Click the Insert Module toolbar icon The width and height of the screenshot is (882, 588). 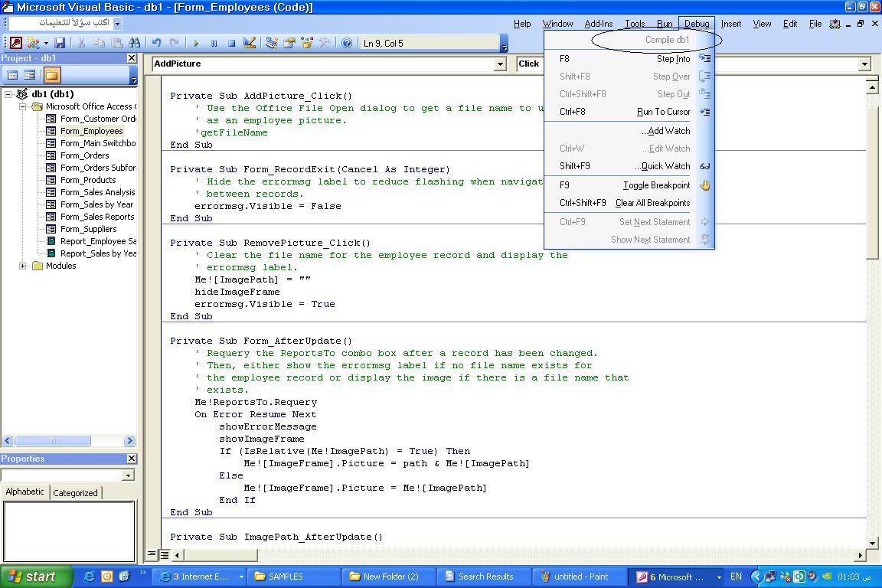(33, 43)
